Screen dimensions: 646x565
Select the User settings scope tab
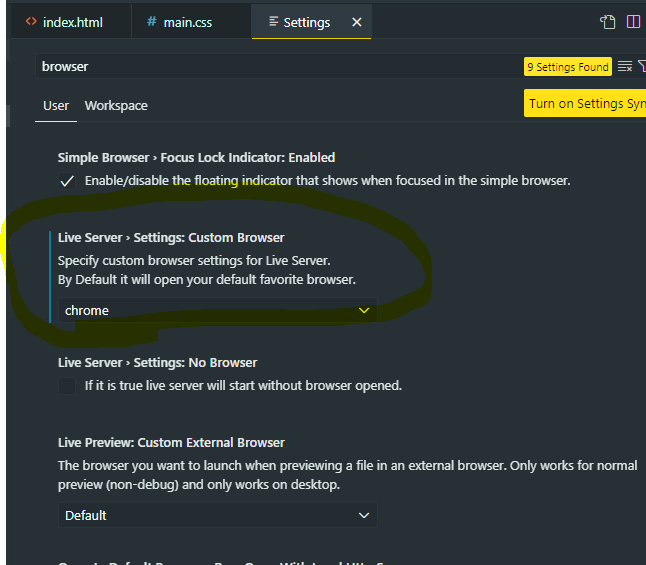coord(56,106)
